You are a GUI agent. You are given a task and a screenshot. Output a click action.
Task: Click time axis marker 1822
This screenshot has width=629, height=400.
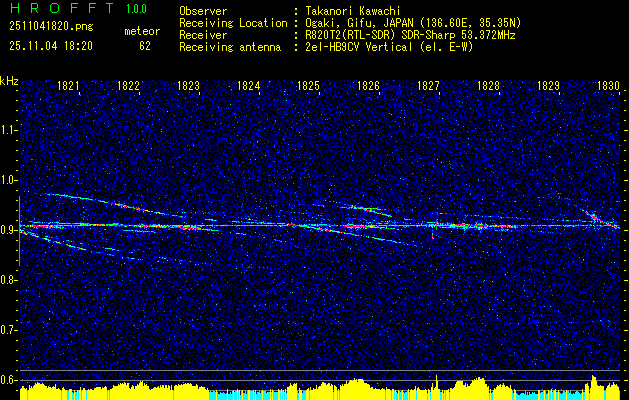pyautogui.click(x=128, y=85)
